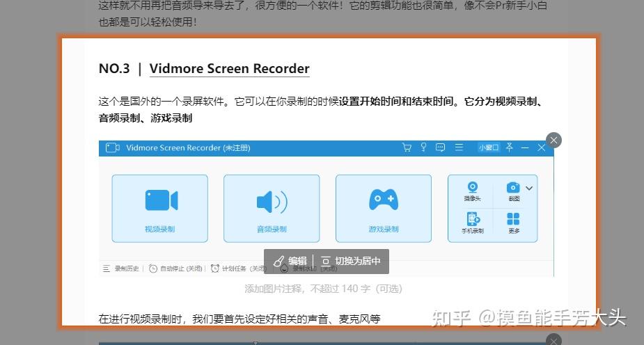Image resolution: width=644 pixels, height=345 pixels.
Task: Click the image caption field 添加图片注释
Action: click(x=323, y=289)
